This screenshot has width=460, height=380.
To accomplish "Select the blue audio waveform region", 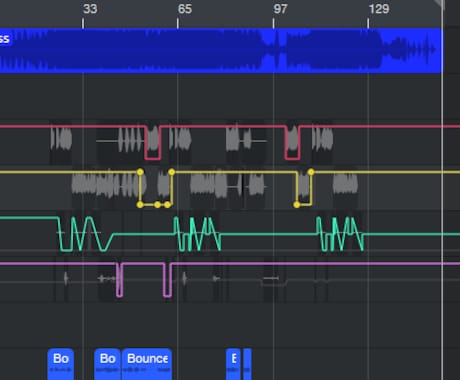I will click(221, 50).
